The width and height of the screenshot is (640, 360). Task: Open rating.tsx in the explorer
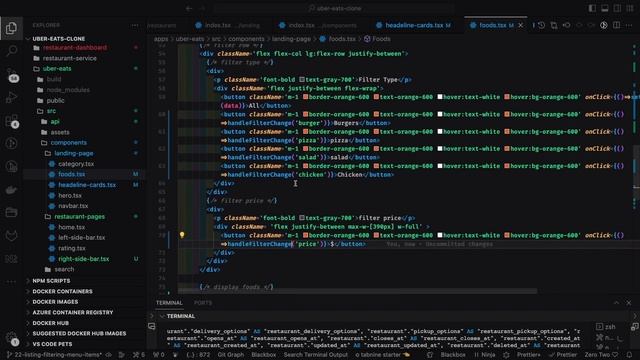pos(72,248)
